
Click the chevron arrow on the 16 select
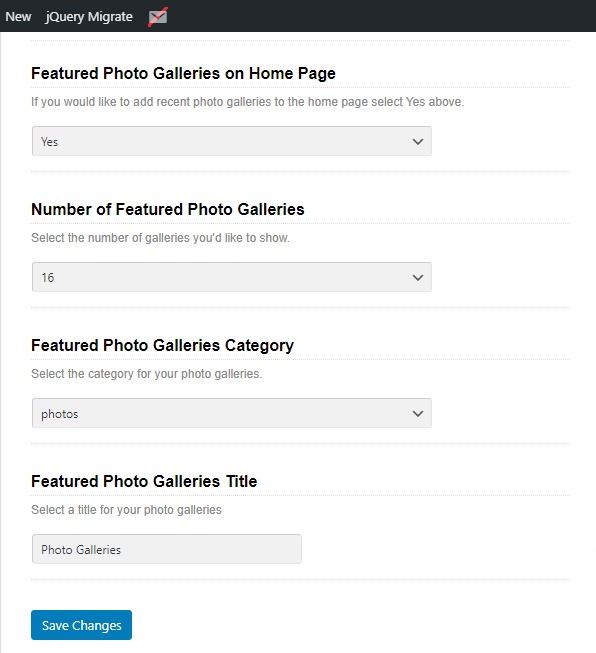point(418,277)
